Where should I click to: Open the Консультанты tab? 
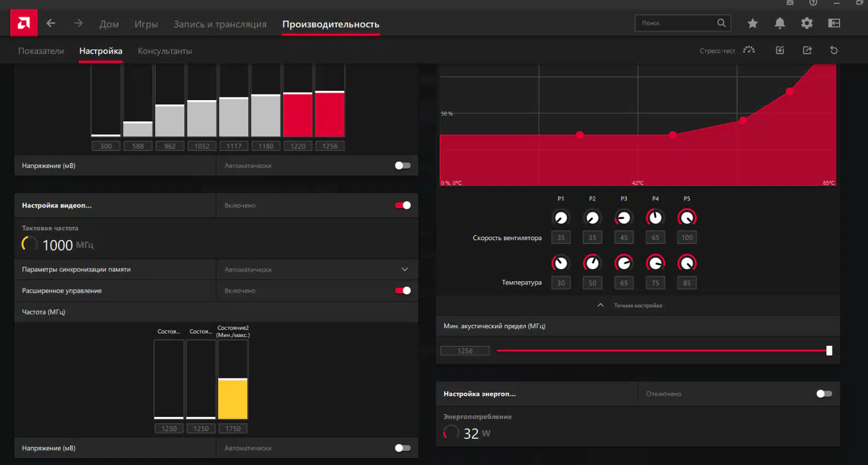click(165, 51)
